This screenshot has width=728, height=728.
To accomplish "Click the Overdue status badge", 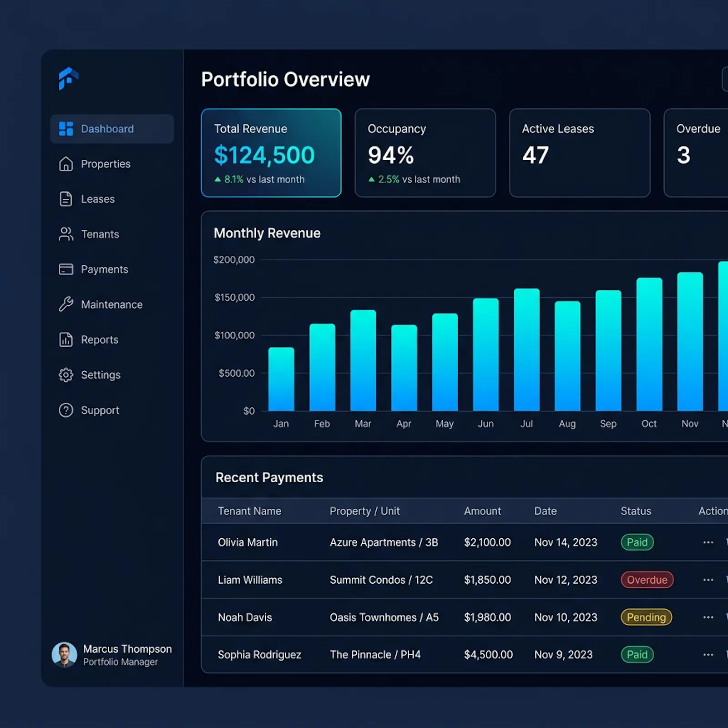I will click(647, 580).
